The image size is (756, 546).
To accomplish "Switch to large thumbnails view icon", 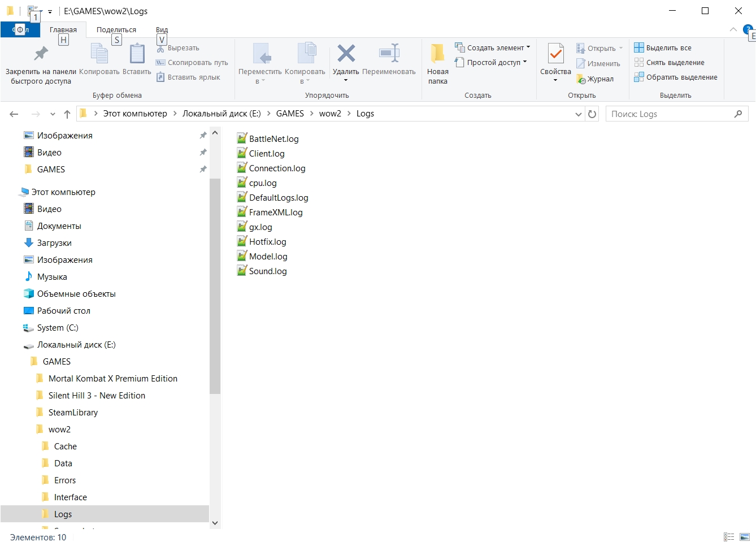I will [x=745, y=537].
